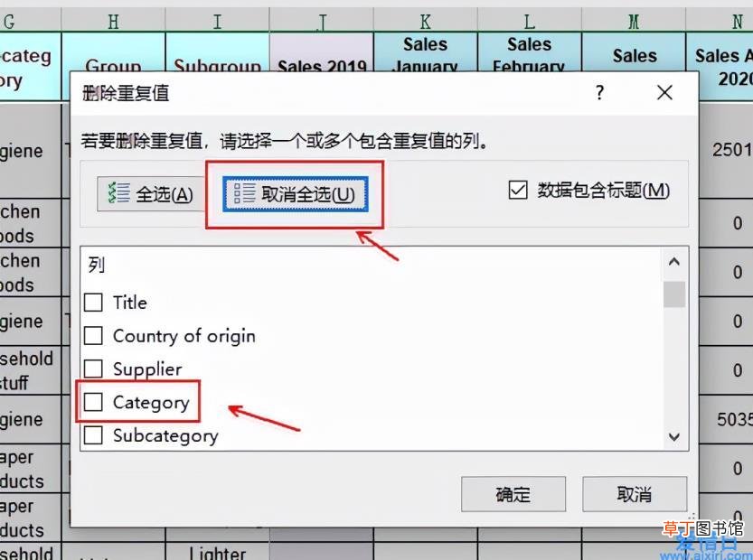Select column I header in the spreadsheet
Screen dimensions: 753x560
218,21
